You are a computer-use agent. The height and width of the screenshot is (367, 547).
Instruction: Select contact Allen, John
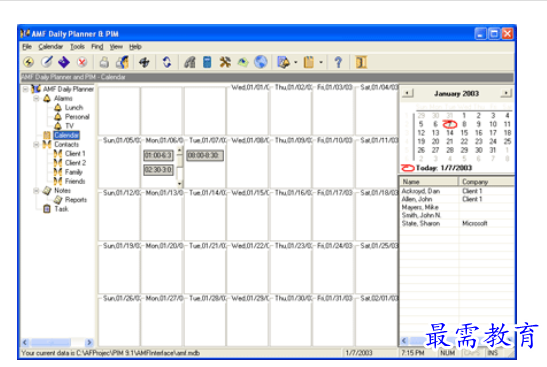coord(417,199)
